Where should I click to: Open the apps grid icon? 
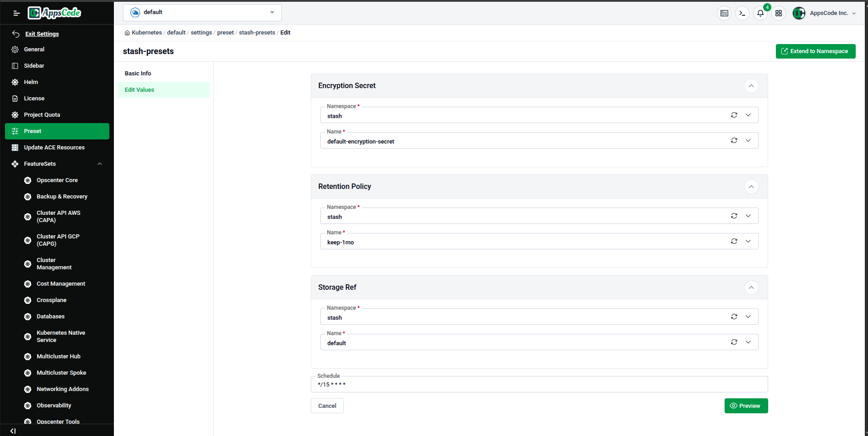pos(779,13)
